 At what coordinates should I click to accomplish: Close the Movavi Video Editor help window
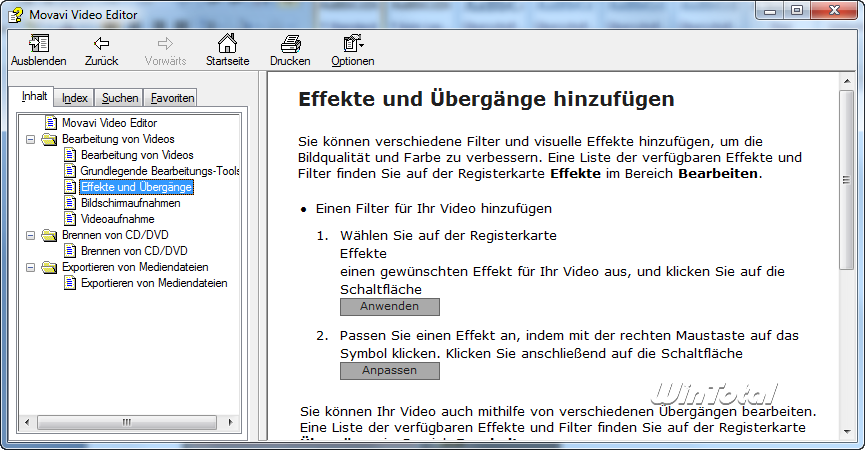(x=834, y=10)
